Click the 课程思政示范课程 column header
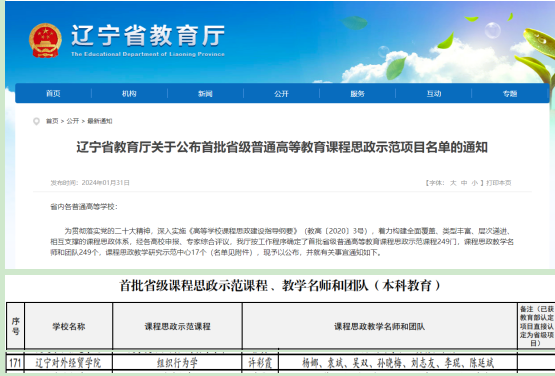555x376 pixels. tap(177, 326)
